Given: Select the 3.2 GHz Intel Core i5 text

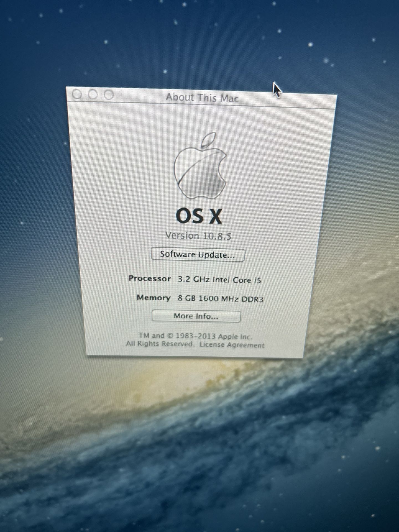Looking at the screenshot, I should [x=219, y=280].
